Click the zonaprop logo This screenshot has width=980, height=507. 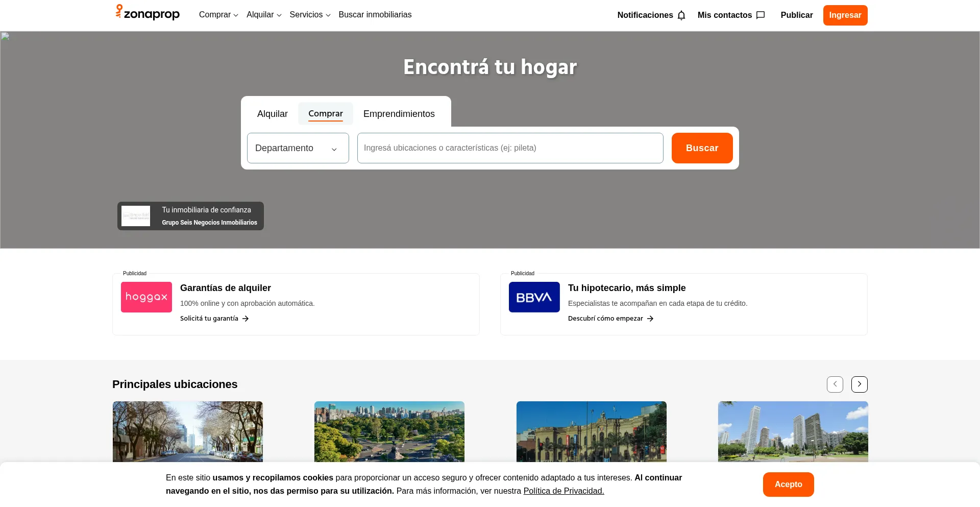(148, 13)
